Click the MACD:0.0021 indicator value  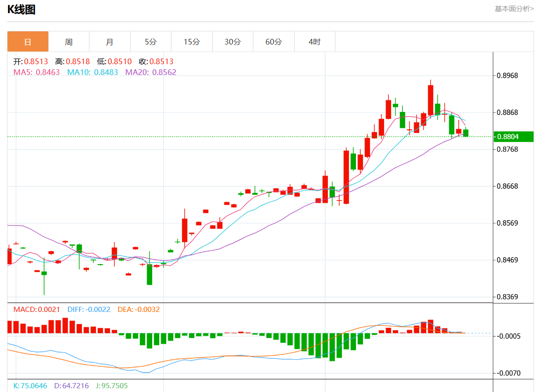[37, 310]
